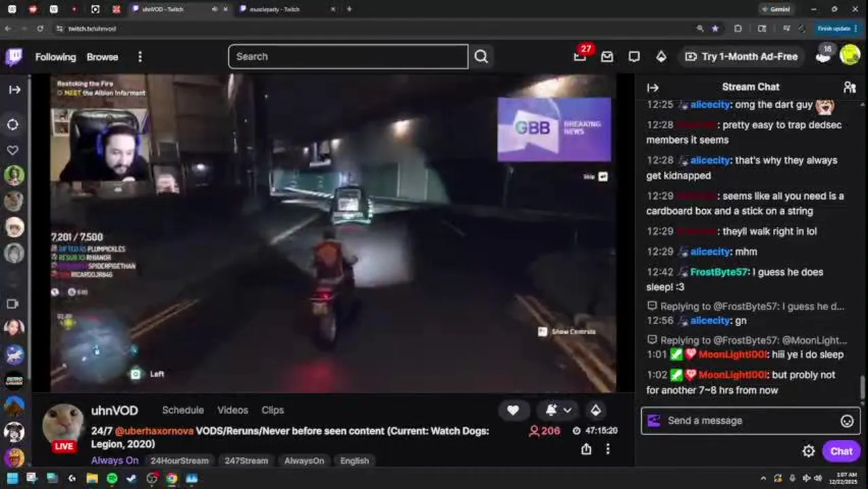Open the Schedule tab
This screenshot has height=489, width=868.
tap(183, 410)
